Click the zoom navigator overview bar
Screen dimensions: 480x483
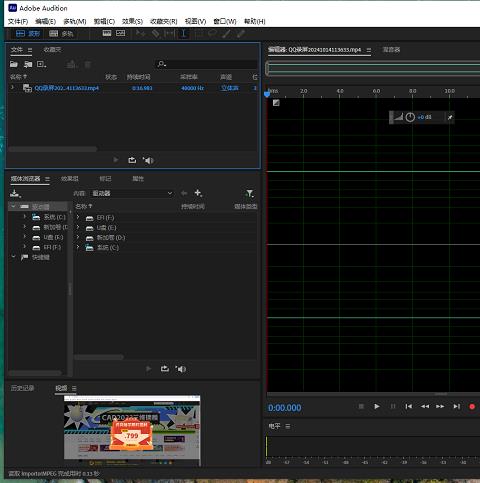[x=373, y=69]
